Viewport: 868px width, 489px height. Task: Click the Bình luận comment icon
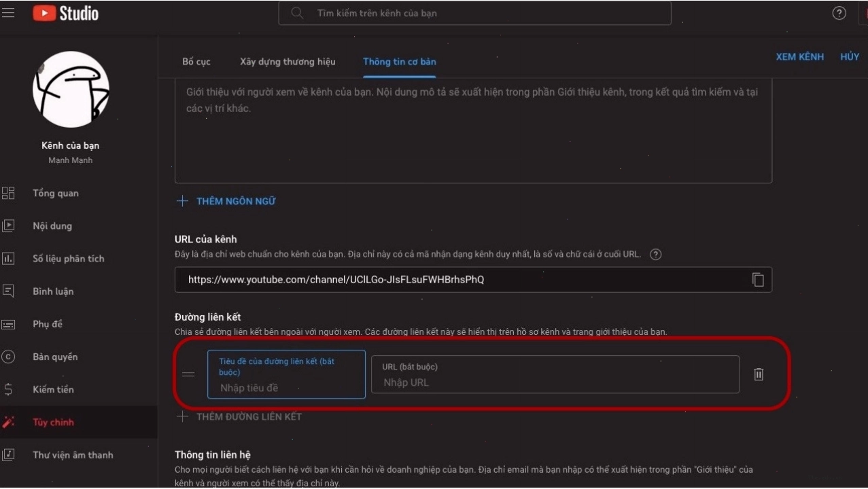pos(8,291)
